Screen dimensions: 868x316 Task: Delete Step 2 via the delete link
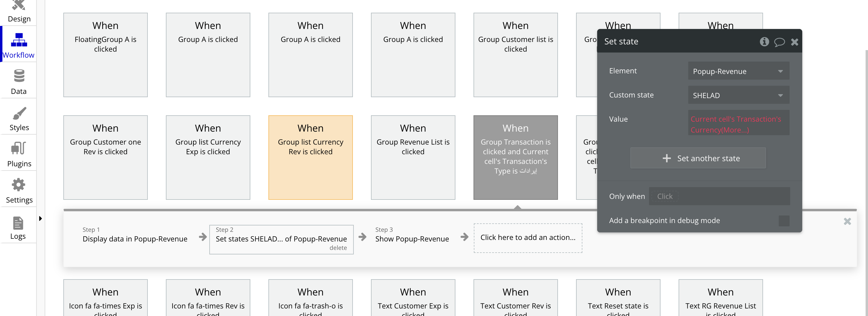point(338,247)
